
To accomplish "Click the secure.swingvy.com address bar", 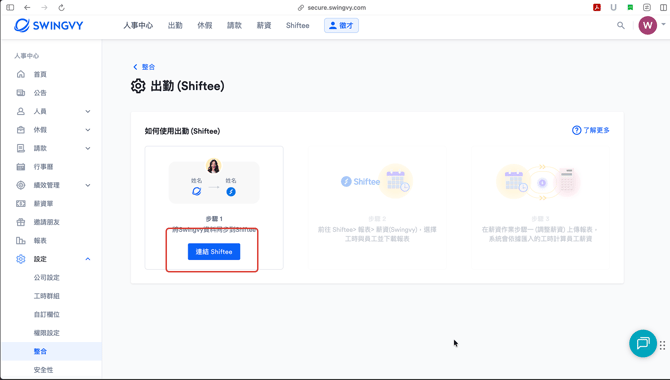I will (332, 8).
